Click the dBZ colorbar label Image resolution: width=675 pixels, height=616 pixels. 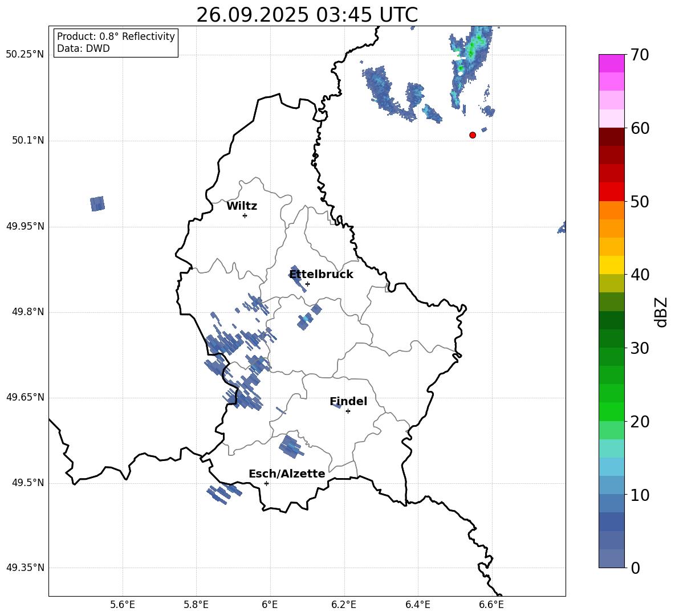(662, 312)
